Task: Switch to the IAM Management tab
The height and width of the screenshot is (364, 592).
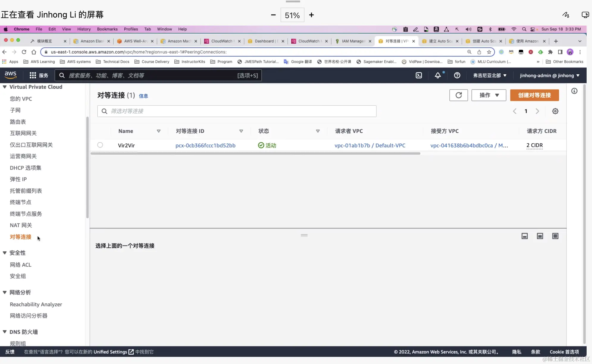Action: click(353, 41)
